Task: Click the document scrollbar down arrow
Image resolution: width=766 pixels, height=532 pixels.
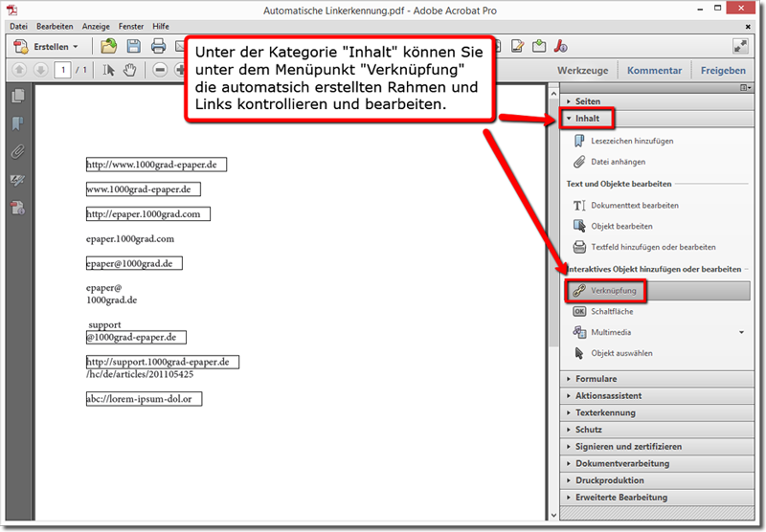Action: pyautogui.click(x=553, y=515)
